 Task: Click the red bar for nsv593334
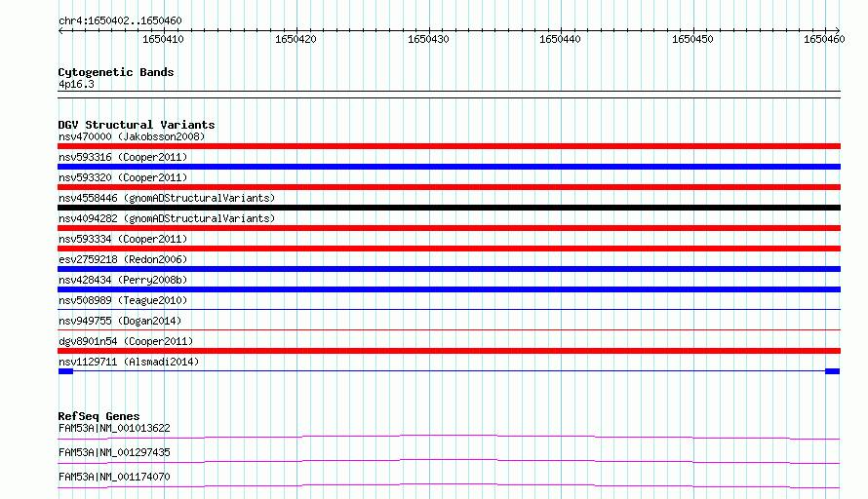pos(449,249)
